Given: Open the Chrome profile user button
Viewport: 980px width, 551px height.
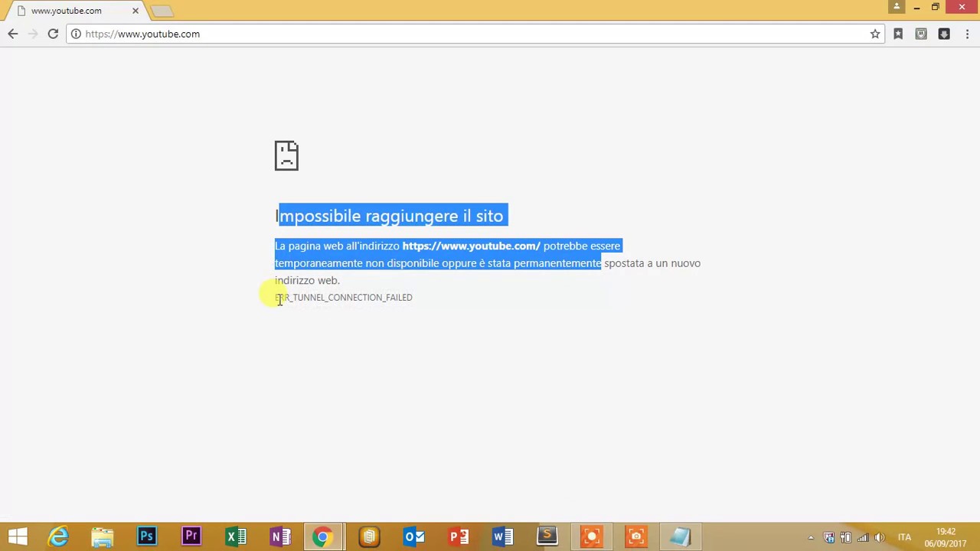Looking at the screenshot, I should point(897,7).
